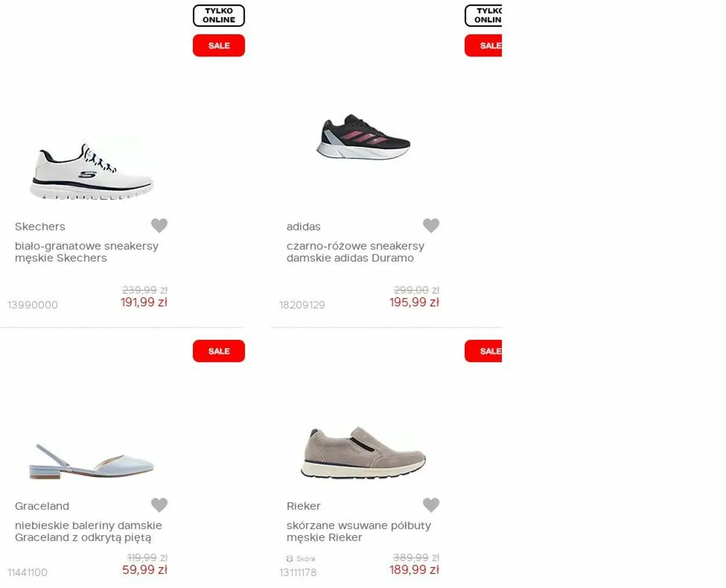Click the Skóra leather material label
Image resolution: width=726 pixels, height=588 pixels.
click(x=301, y=558)
